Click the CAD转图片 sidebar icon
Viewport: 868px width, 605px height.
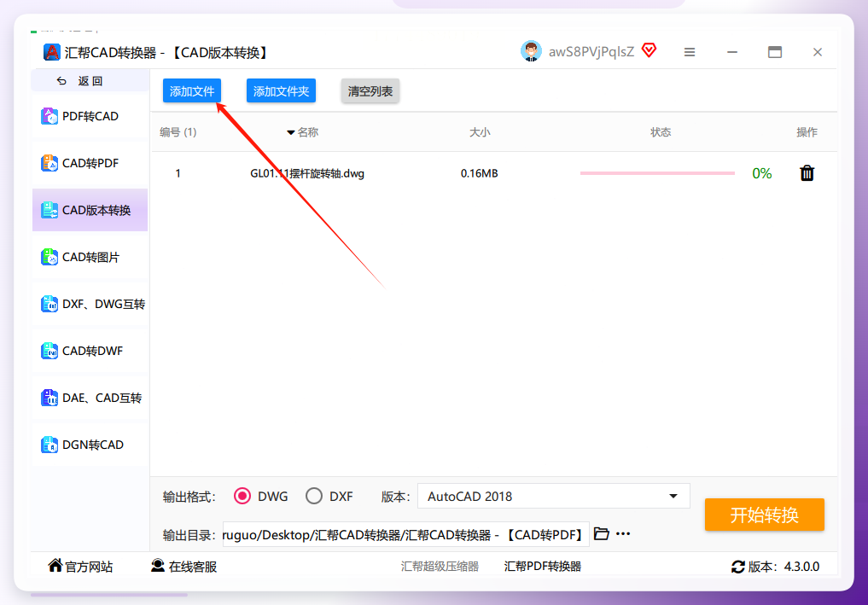(50, 257)
